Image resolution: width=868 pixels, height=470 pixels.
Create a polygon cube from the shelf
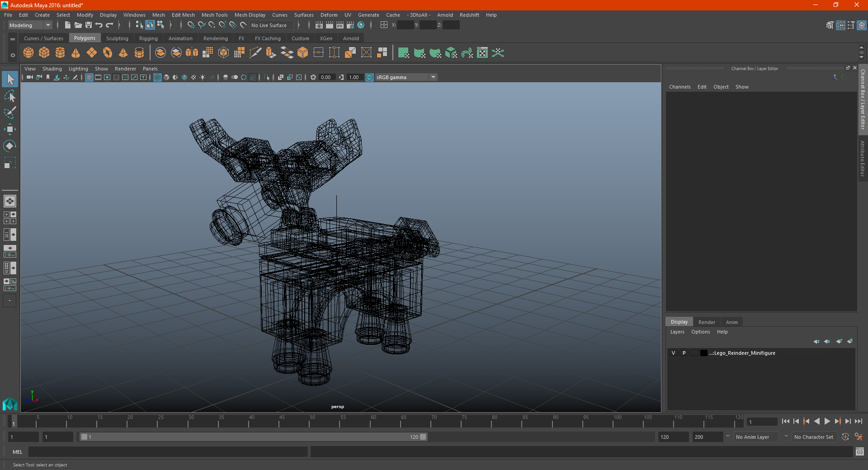tap(44, 53)
